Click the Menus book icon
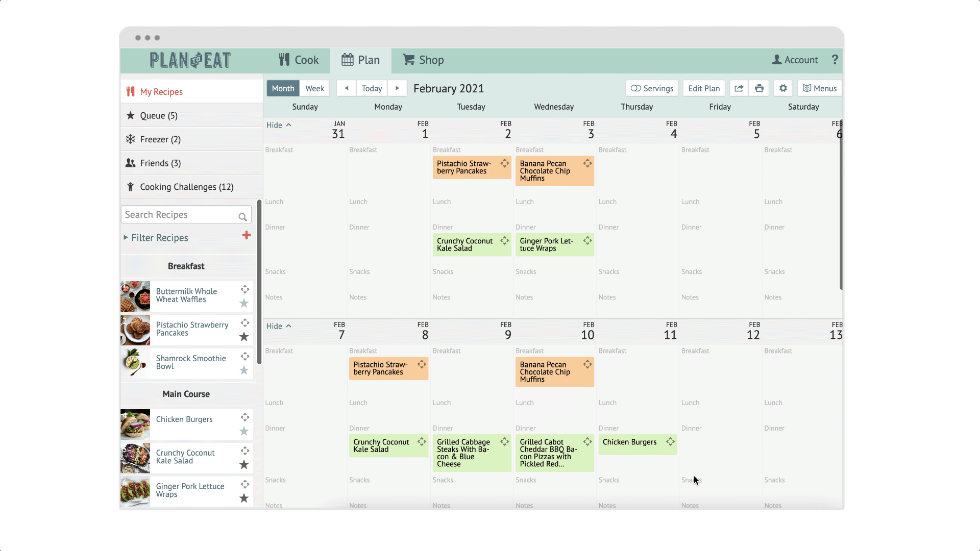Image resolution: width=980 pixels, height=551 pixels. point(806,88)
